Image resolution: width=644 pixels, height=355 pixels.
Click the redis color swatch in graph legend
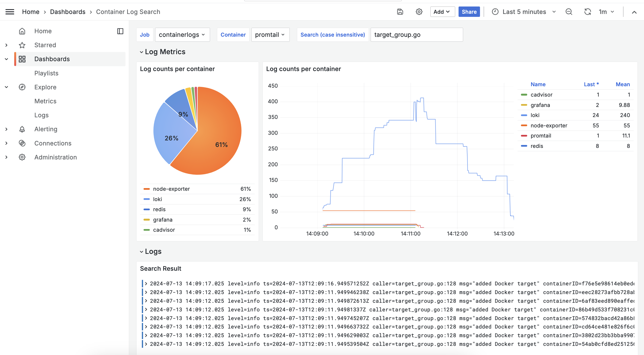coord(524,146)
